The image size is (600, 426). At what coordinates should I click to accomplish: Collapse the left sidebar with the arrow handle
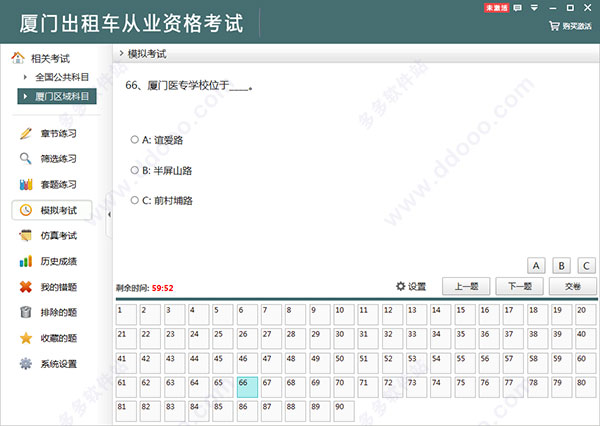coord(109,215)
